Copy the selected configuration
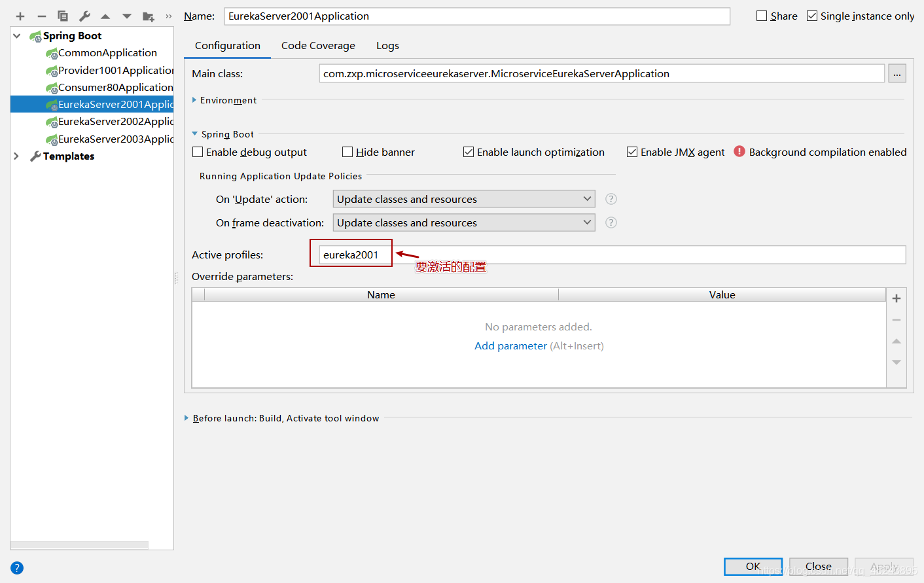This screenshot has height=583, width=924. click(63, 16)
